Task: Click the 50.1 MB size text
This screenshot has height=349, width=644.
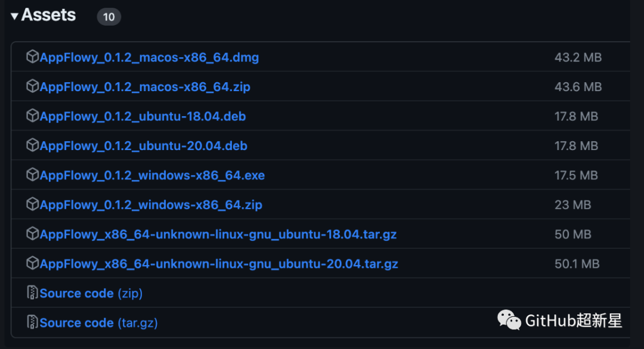Action: 577,264
